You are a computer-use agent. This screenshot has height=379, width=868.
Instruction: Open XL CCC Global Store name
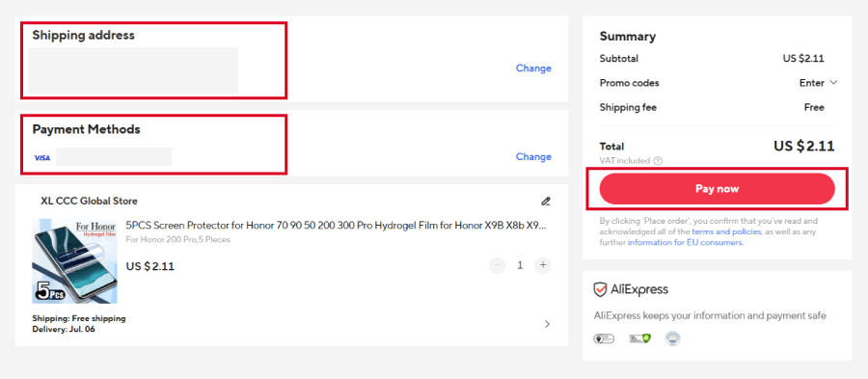pyautogui.click(x=89, y=201)
